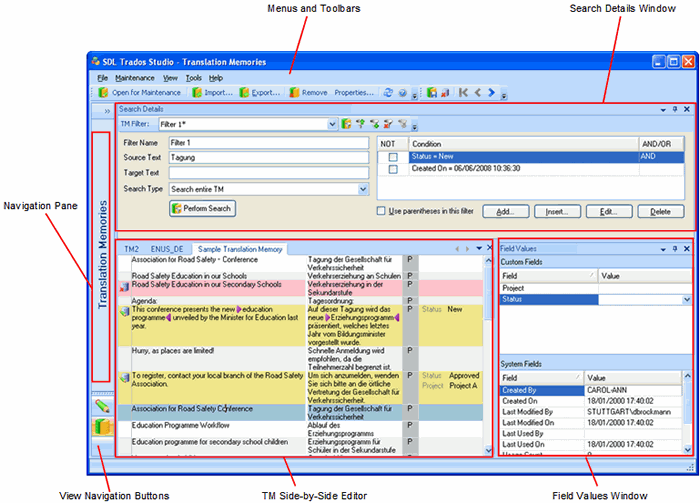The width and height of the screenshot is (700, 503).
Task: Open the Search Details window options arrow
Action: tap(663, 109)
